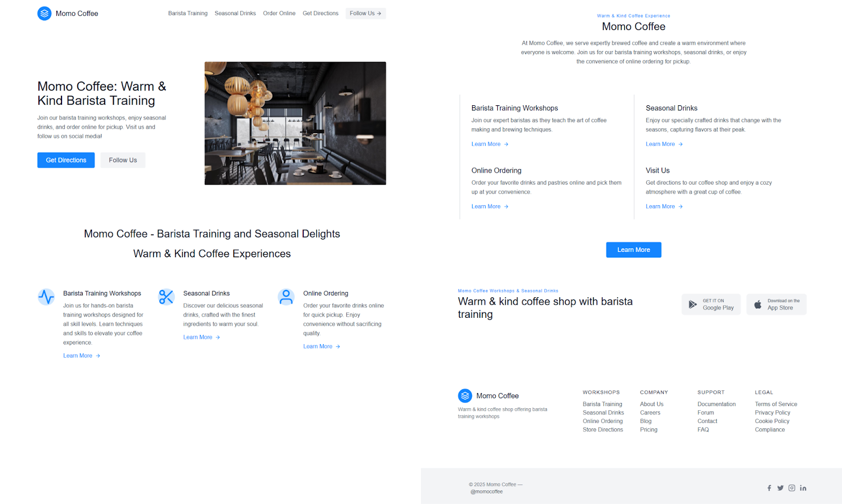
Task: Follow Learn More under drinks and pastries card
Action: click(490, 207)
